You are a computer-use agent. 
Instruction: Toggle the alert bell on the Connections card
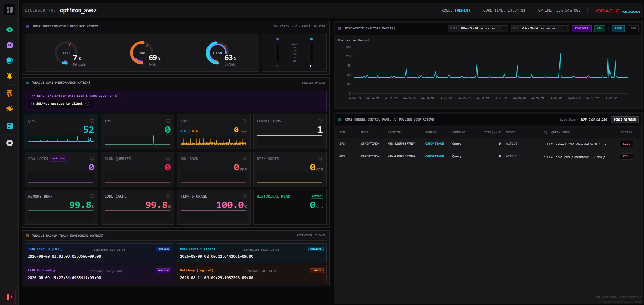(x=320, y=121)
